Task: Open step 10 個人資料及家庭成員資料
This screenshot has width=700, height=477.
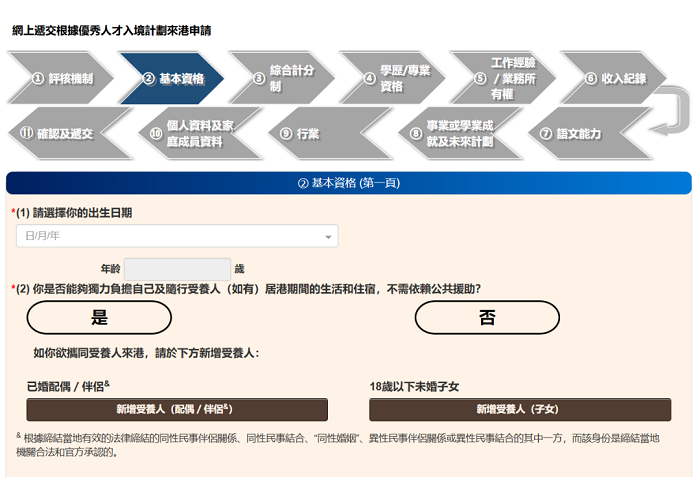Action: pos(200,134)
